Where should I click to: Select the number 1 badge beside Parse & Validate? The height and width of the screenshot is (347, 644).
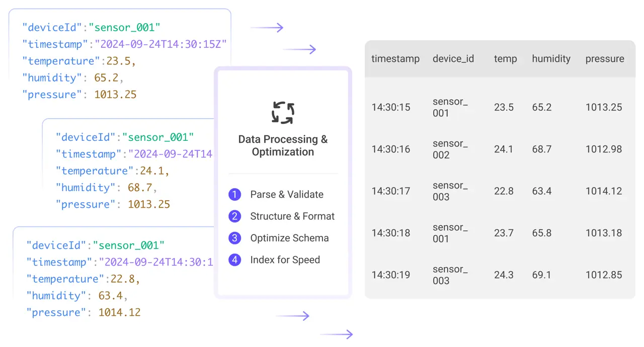click(234, 195)
